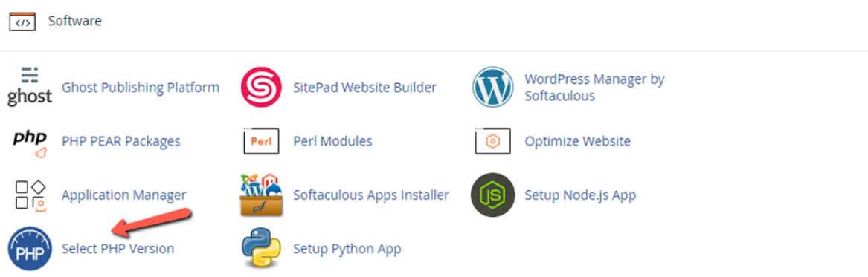Click the blue PHP version selector icon
This screenshot has height=277, width=868.
30,250
